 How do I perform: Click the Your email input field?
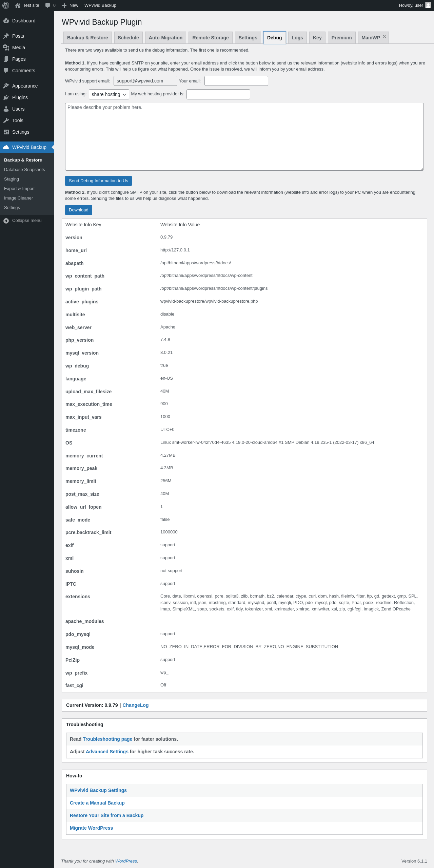(x=236, y=81)
